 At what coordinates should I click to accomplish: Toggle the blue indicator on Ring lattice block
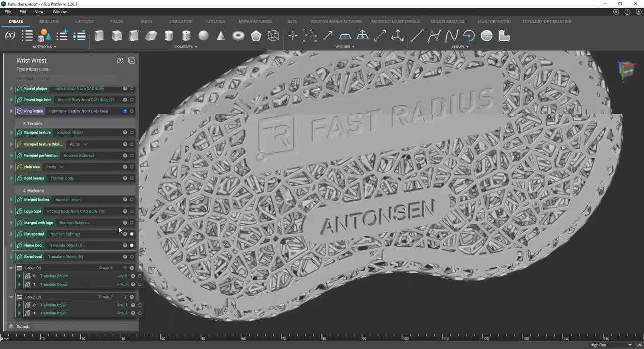[x=125, y=111]
